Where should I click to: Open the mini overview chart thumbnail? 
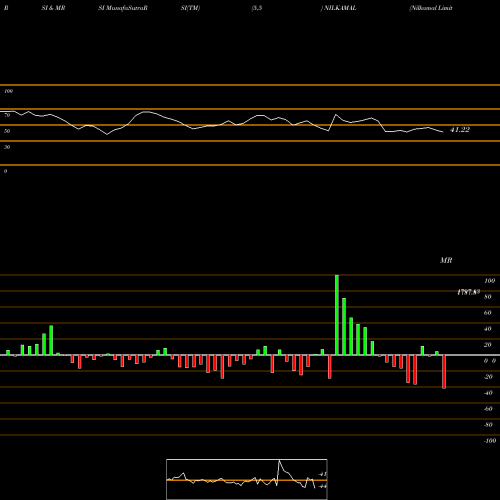click(247, 479)
